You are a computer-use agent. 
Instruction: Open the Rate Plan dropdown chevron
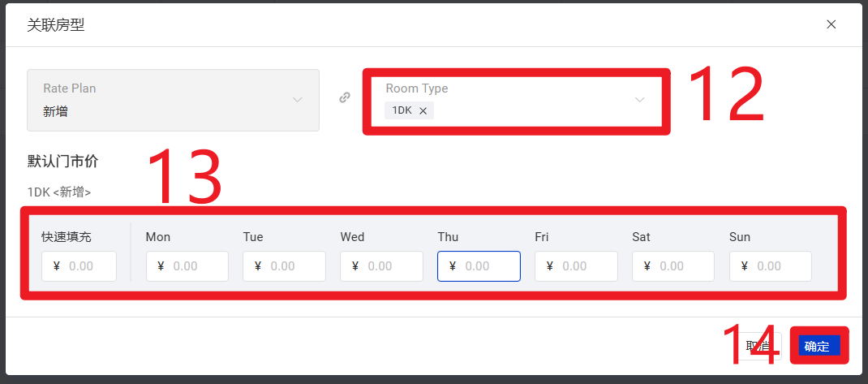click(297, 100)
